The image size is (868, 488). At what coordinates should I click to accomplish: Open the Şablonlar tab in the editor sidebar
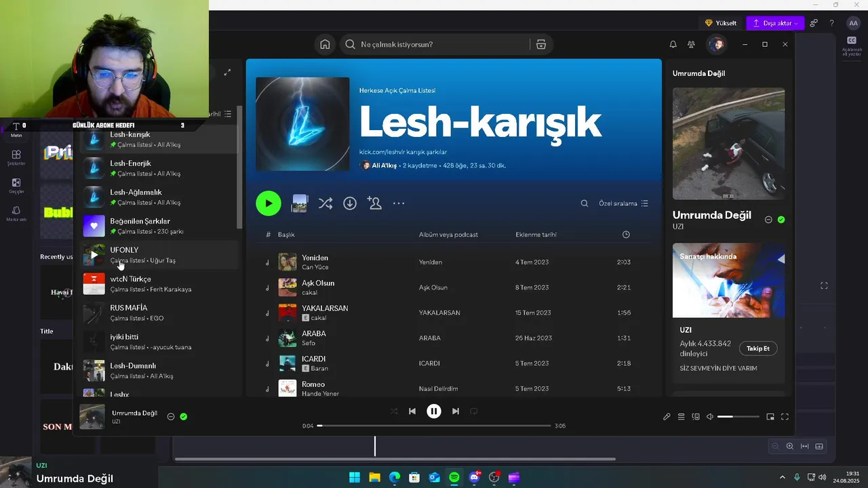(x=16, y=158)
